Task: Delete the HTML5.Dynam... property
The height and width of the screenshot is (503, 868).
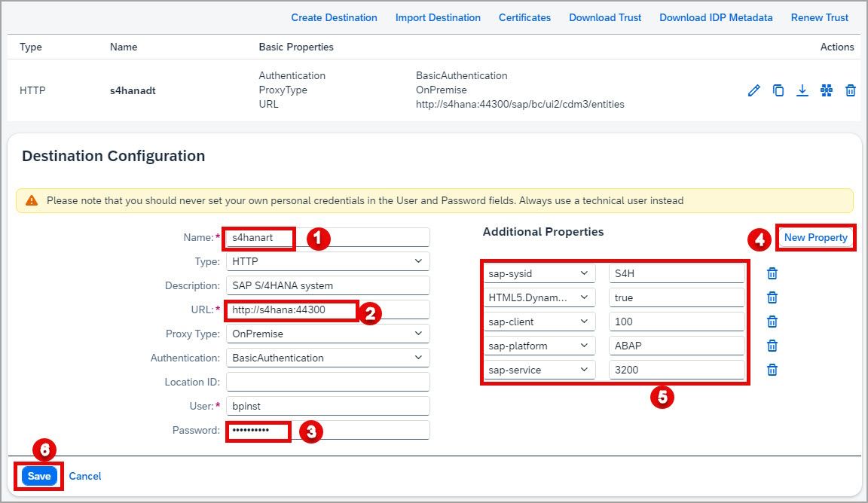Action: [x=772, y=297]
